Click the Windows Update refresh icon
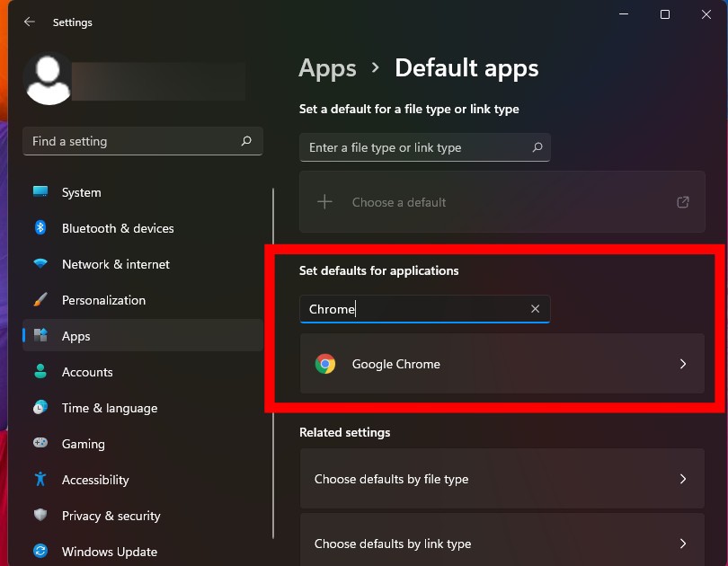The height and width of the screenshot is (566, 728). click(40, 551)
